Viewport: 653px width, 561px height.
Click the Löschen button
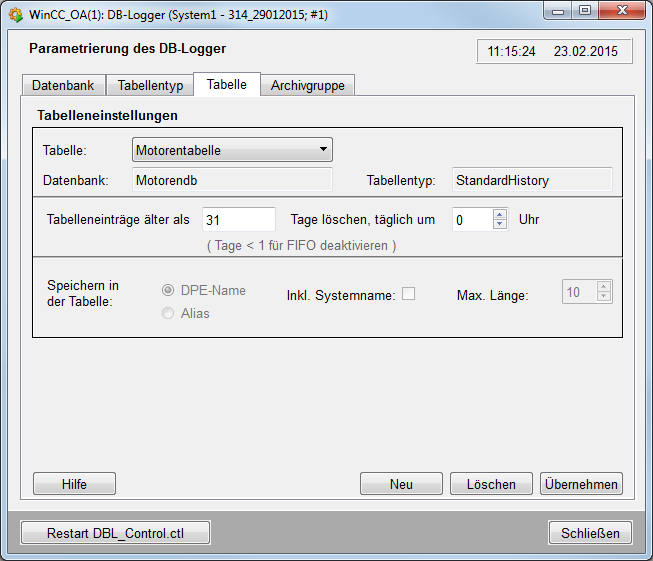point(491,484)
